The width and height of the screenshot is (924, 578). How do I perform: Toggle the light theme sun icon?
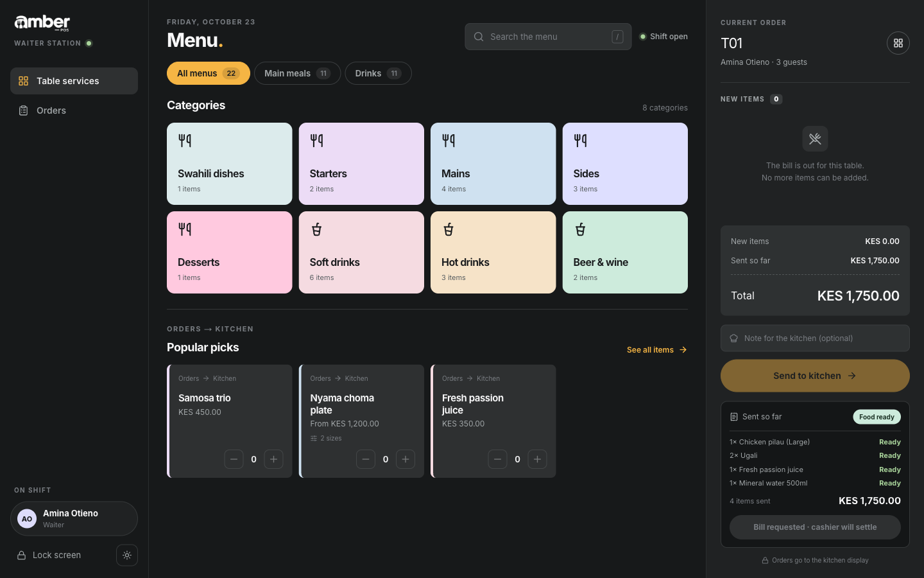tap(127, 556)
